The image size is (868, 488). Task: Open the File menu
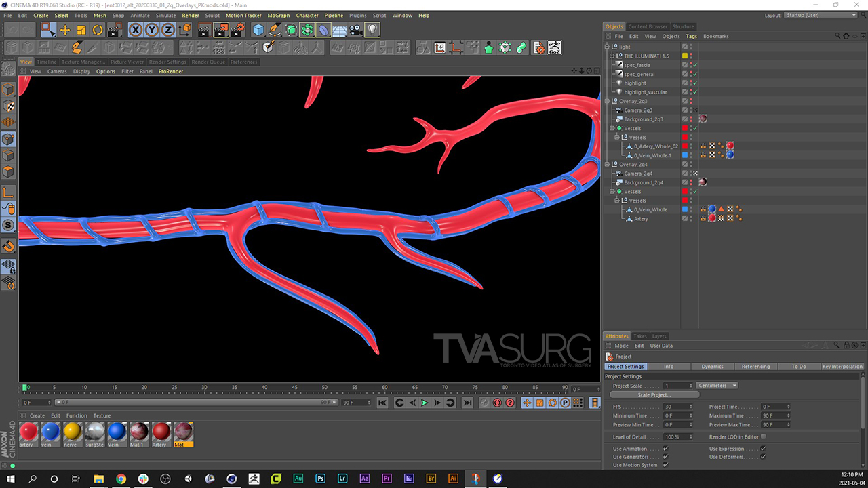[x=7, y=15]
